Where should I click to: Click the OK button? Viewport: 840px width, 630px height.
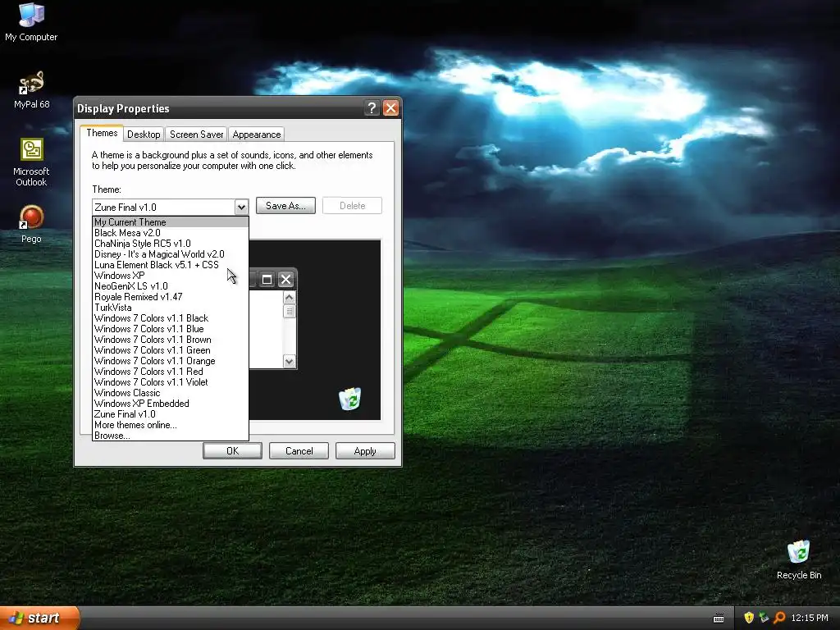coord(232,451)
